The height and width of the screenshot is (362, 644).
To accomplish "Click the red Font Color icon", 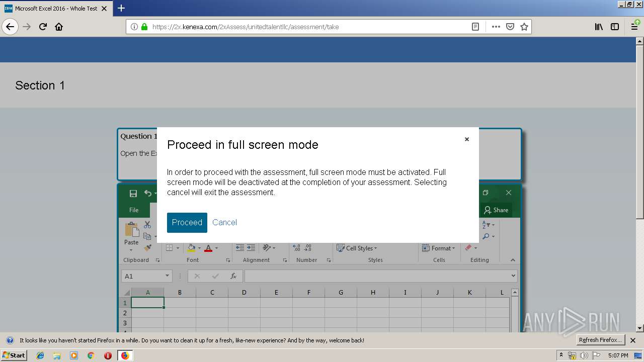I will pos(208,248).
